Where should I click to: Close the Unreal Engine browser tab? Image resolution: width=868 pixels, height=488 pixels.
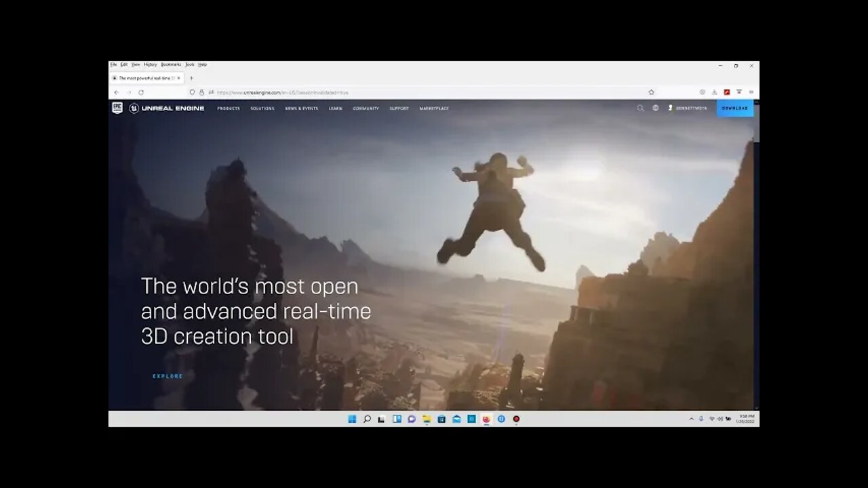pyautogui.click(x=178, y=78)
